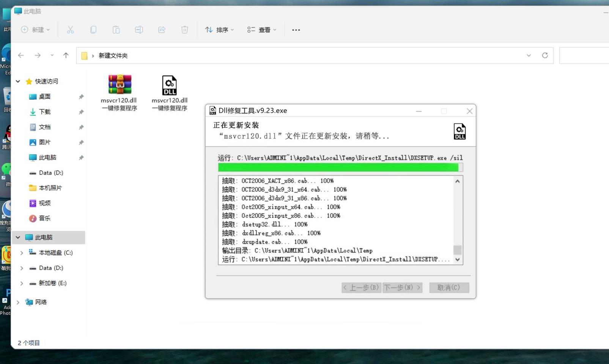This screenshot has width=609, height=364.
Task: Click the 取消(C) cancel button in the installer
Action: click(449, 287)
